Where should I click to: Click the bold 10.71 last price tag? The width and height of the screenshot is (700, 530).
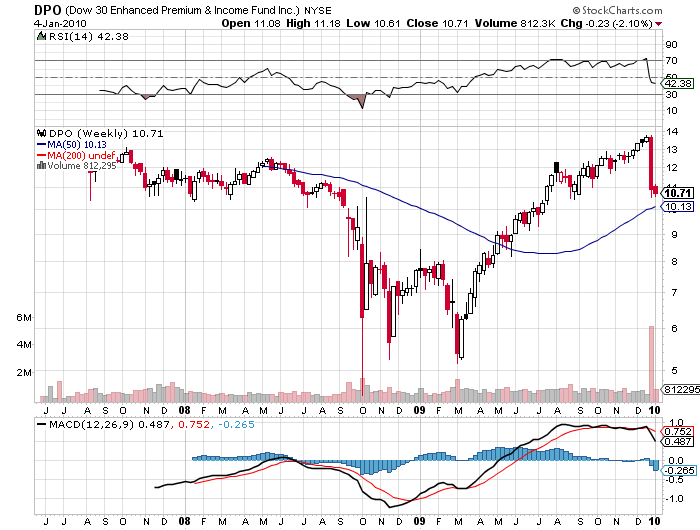[678, 193]
